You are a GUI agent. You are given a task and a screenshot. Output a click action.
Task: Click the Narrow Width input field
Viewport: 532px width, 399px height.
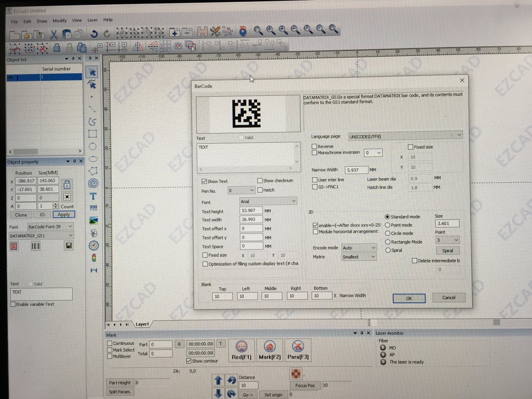(x=357, y=170)
